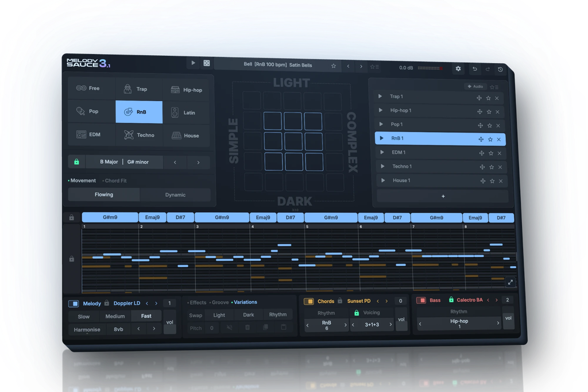The width and height of the screenshot is (588, 392).
Task: Remove the EDM 1 pattern
Action: pos(500,153)
